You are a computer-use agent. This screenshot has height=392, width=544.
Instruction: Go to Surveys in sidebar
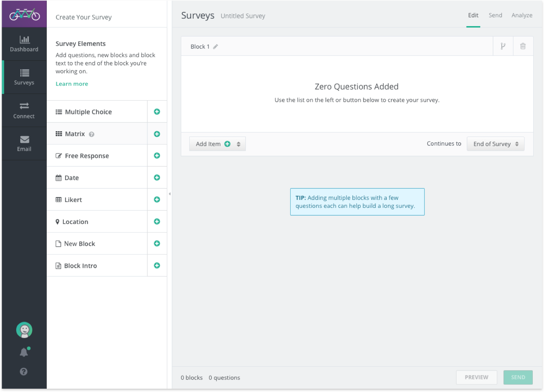tap(24, 77)
